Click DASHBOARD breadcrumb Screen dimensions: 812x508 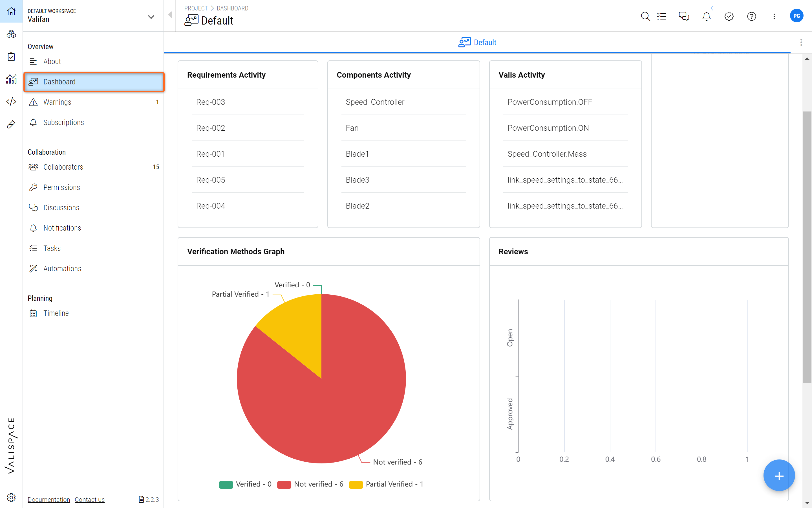tap(232, 8)
